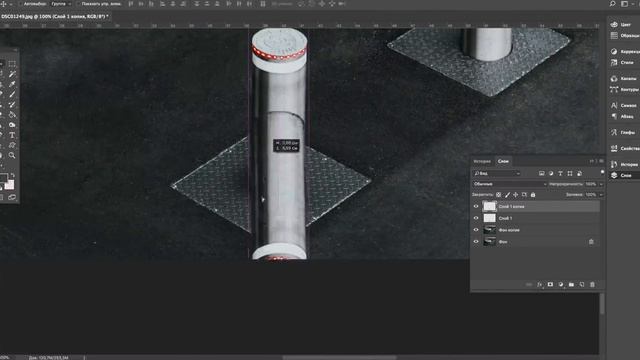The height and width of the screenshot is (360, 640).
Task: Click the layer Fill value field
Action: [x=591, y=195]
